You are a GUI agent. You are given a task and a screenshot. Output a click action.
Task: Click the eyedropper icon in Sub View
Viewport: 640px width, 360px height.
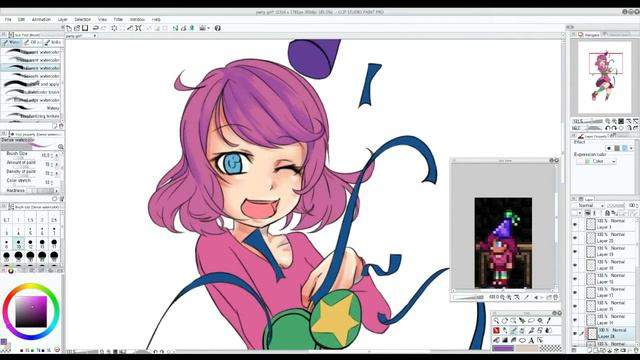(527, 298)
